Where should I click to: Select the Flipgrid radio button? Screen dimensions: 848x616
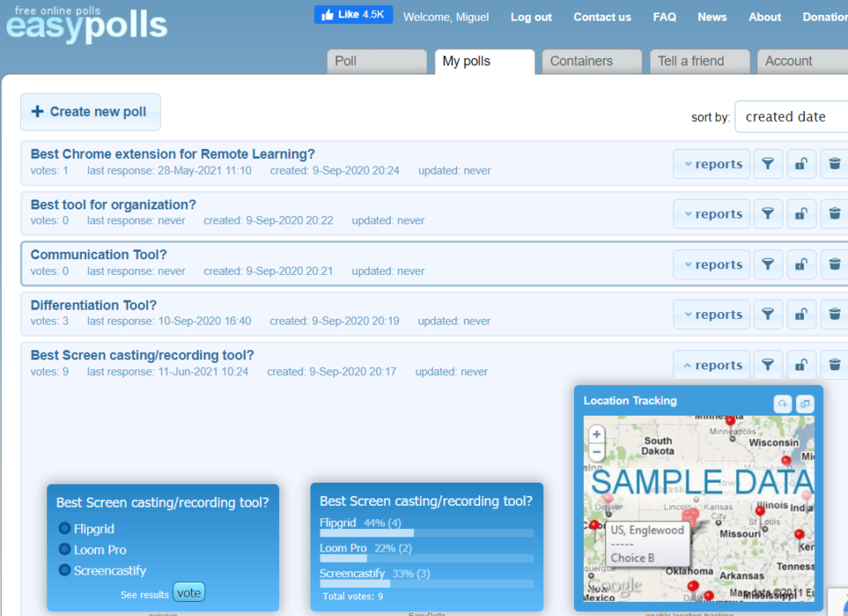[x=65, y=528]
